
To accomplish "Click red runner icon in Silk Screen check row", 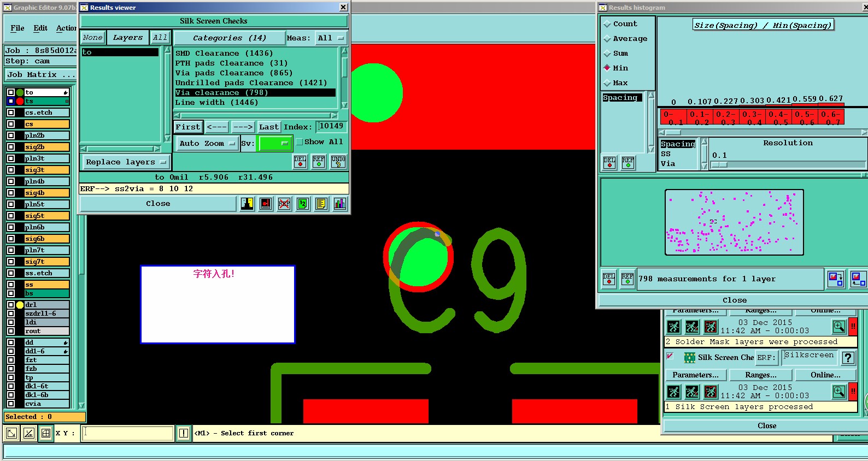I will (711, 392).
